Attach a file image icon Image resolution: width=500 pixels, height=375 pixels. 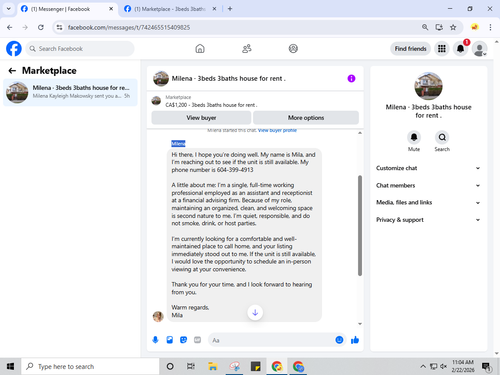(170, 340)
